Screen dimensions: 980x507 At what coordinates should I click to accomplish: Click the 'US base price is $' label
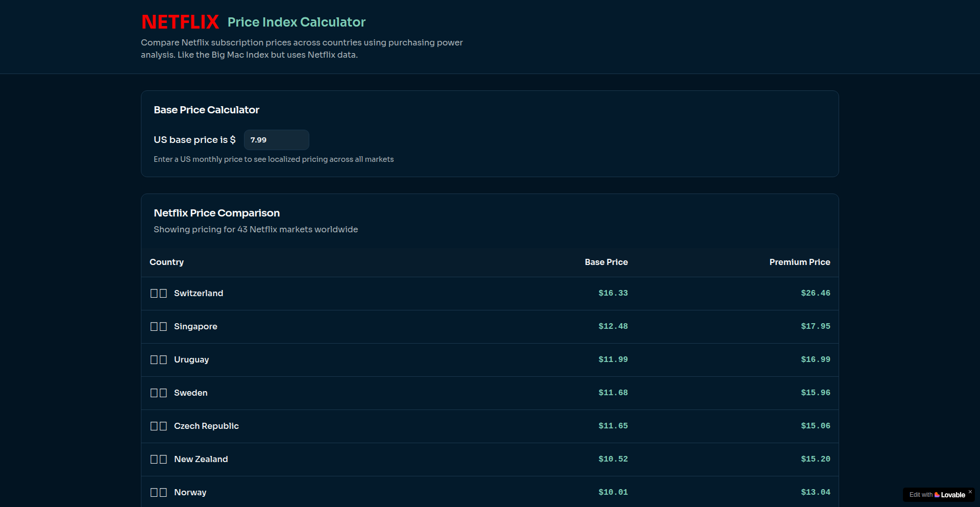pos(194,139)
